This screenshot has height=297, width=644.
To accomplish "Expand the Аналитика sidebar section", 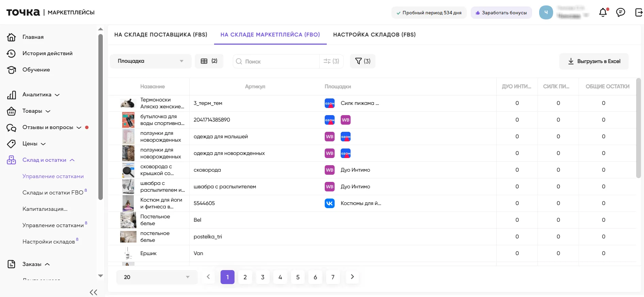I will click(x=41, y=95).
